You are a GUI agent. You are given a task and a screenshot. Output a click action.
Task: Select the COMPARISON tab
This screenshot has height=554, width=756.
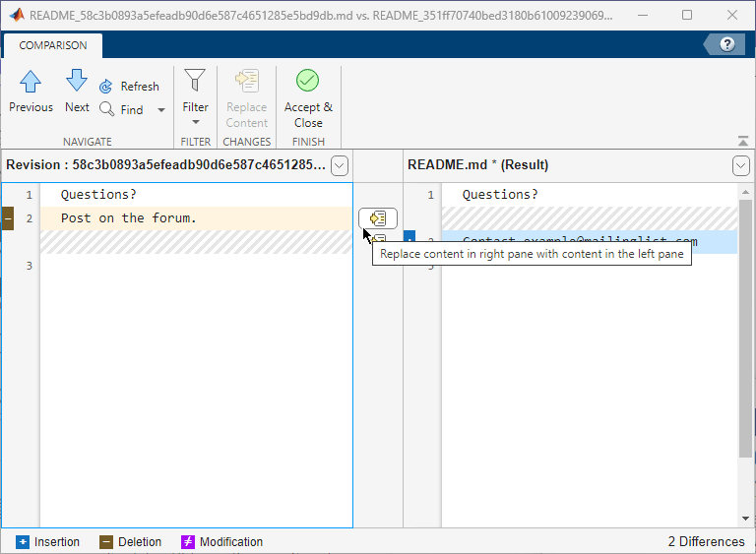(x=53, y=45)
